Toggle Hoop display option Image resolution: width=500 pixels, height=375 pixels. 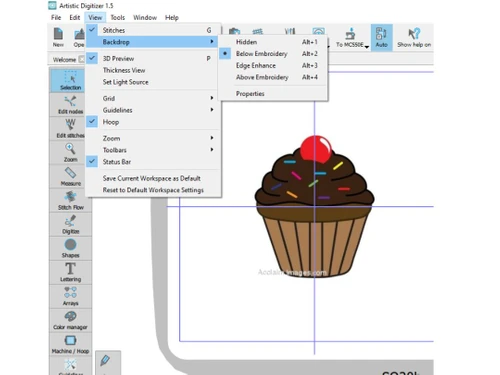pyautogui.click(x=153, y=122)
